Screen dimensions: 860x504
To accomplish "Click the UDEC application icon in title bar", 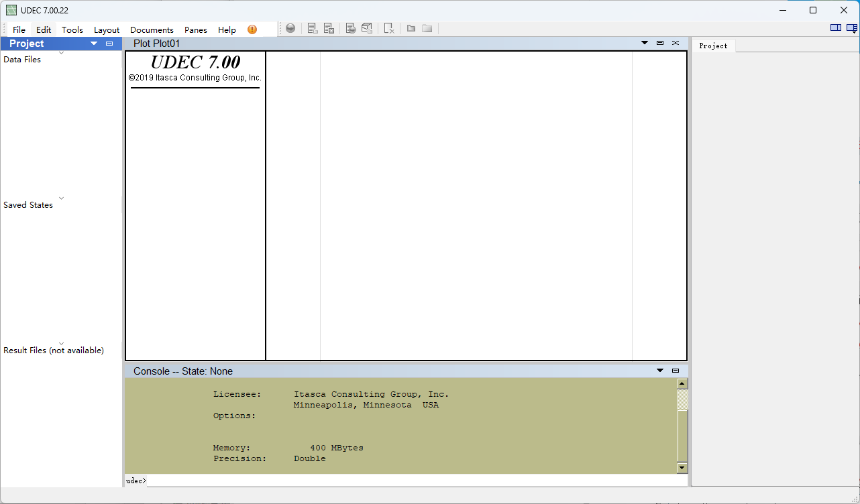I will click(x=11, y=10).
